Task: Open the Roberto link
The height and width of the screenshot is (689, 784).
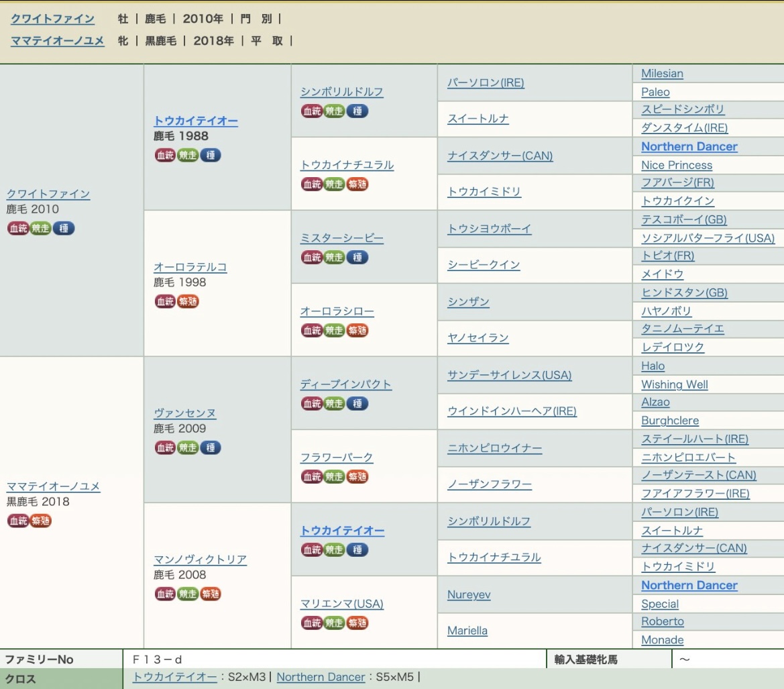Action: [663, 621]
